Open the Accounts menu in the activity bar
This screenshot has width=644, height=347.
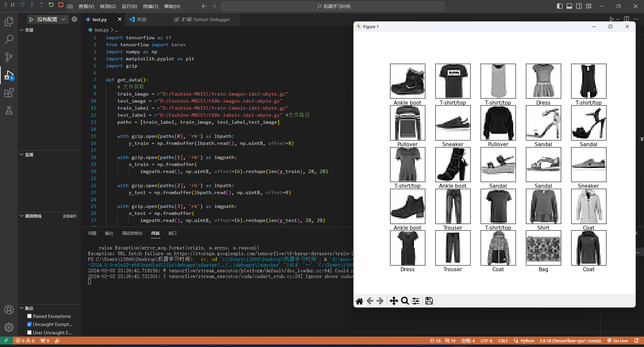coord(9,309)
